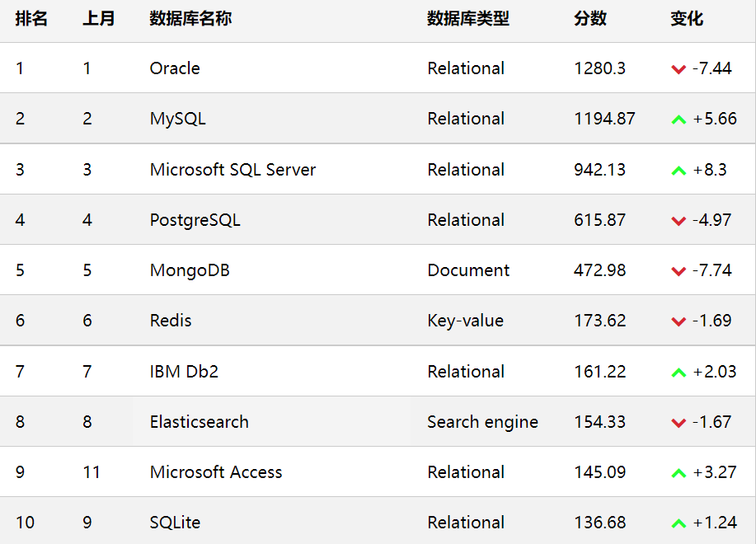Click the change value -7.44
The width and height of the screenshot is (756, 544).
point(712,68)
